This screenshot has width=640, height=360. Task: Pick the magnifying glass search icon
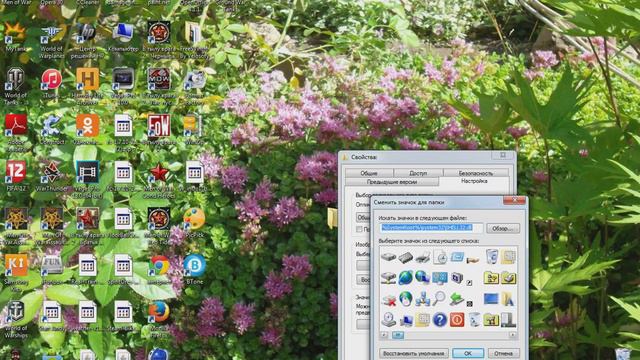(439, 299)
